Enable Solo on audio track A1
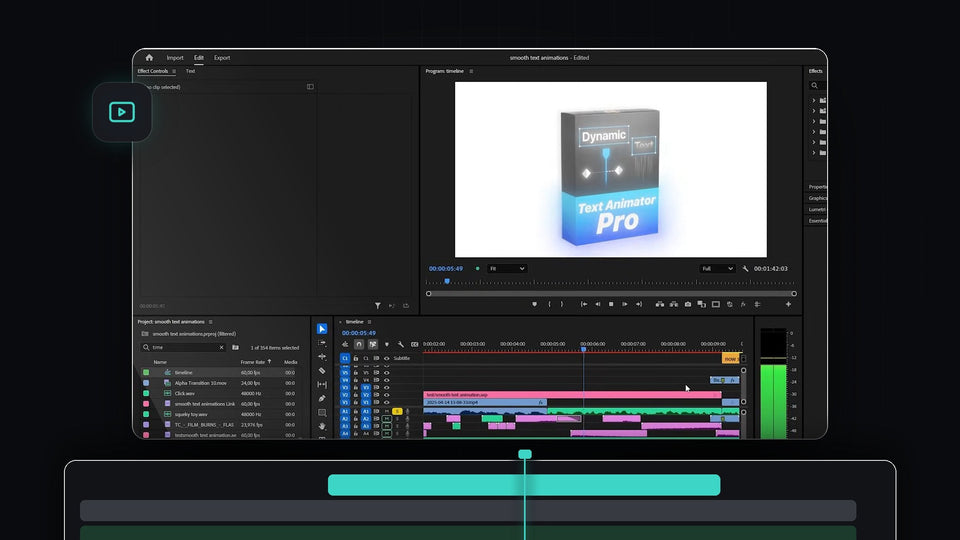Viewport: 960px width, 540px height. click(x=397, y=411)
